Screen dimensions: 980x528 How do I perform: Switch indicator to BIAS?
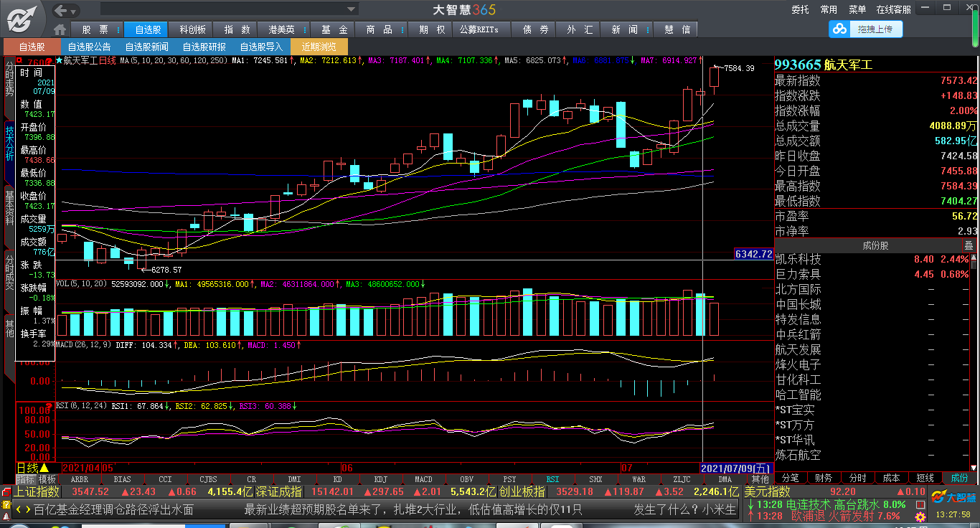[122, 479]
